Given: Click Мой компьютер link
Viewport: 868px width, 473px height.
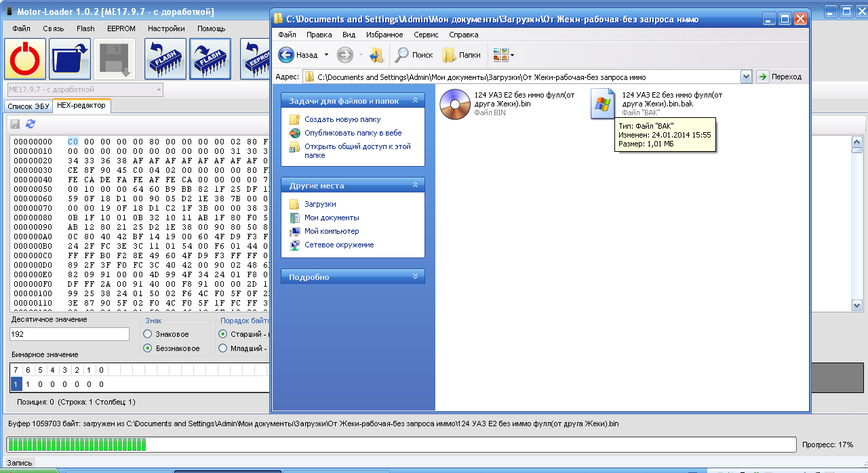Looking at the screenshot, I should (332, 231).
